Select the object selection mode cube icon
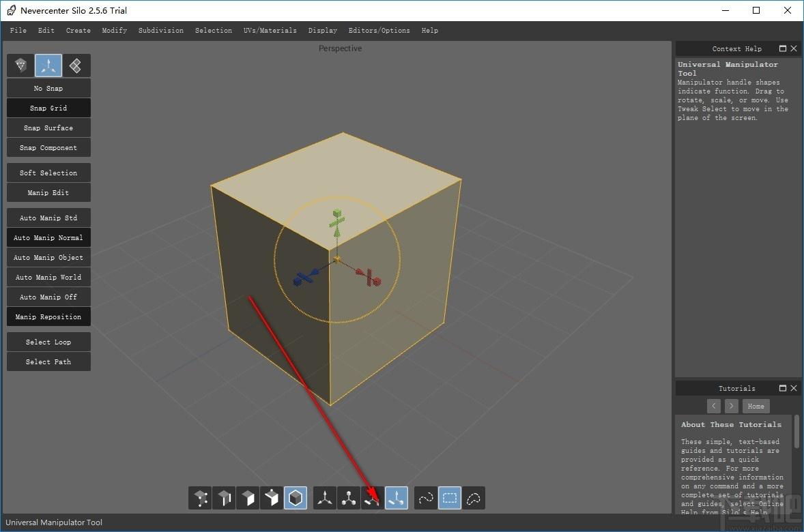Image resolution: width=804 pixels, height=532 pixels. point(296,498)
